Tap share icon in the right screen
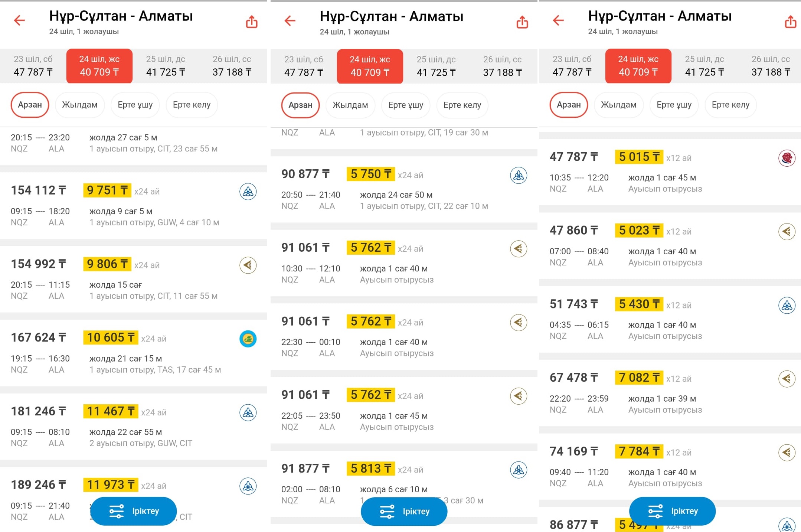The height and width of the screenshot is (532, 801). pos(790,22)
